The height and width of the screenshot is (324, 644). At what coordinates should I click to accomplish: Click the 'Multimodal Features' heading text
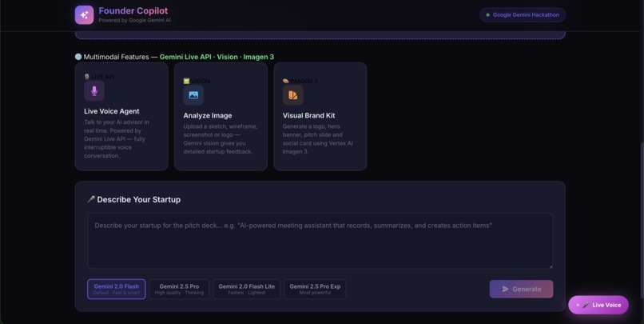click(116, 57)
